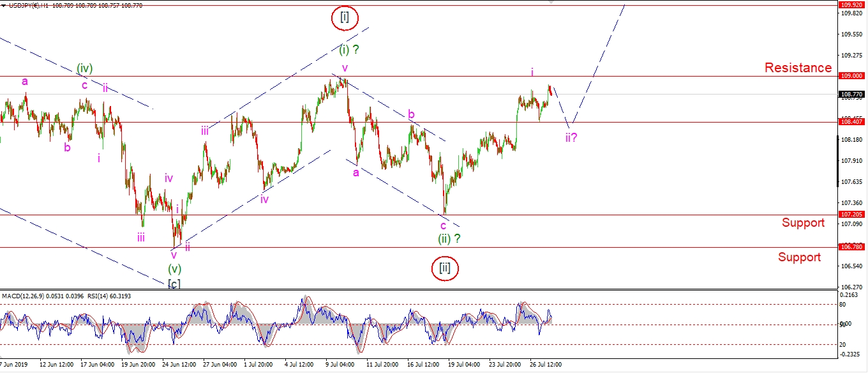The height and width of the screenshot is (373, 868).
Task: Select the Support label near 107.205 line
Action: [x=803, y=223]
